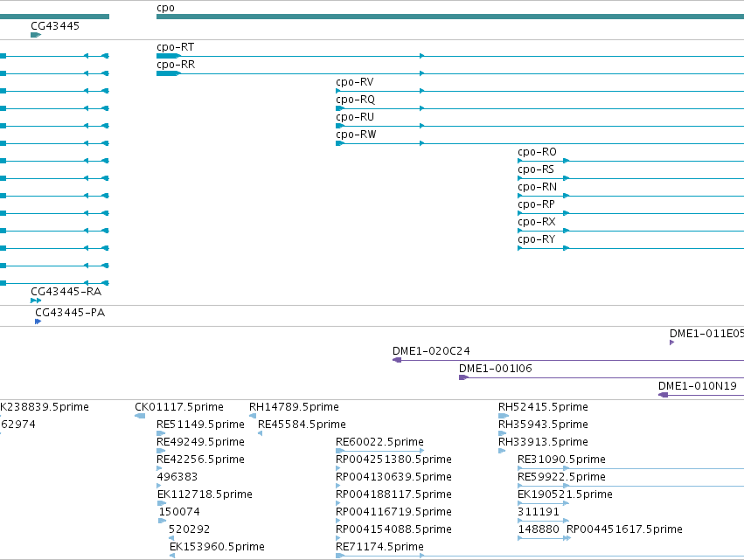Select the RE71174.5prime EST label
744x560 pixels.
tap(379, 547)
